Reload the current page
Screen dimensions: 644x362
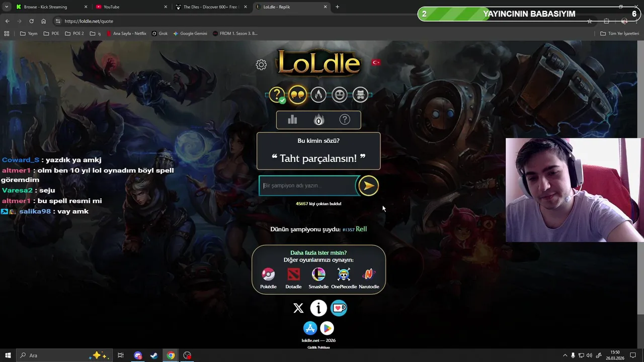pos(31,21)
